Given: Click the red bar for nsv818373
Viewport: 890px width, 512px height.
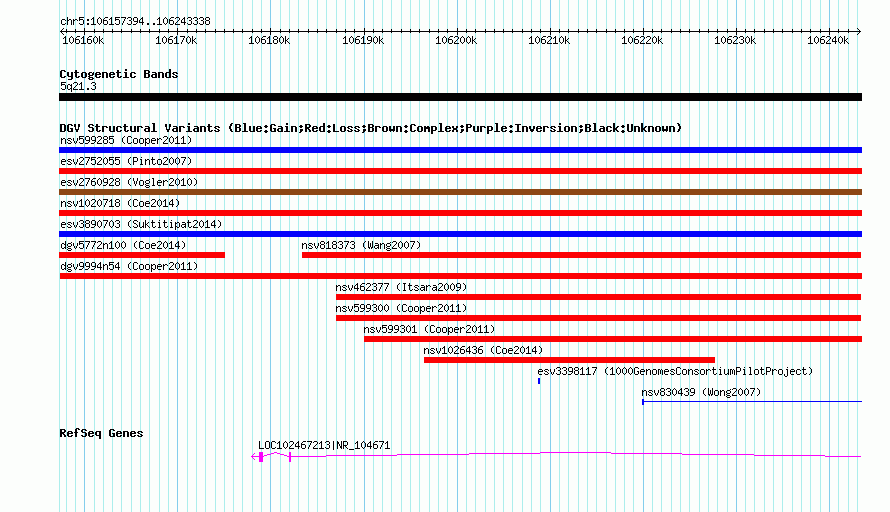Looking at the screenshot, I should coord(582,255).
